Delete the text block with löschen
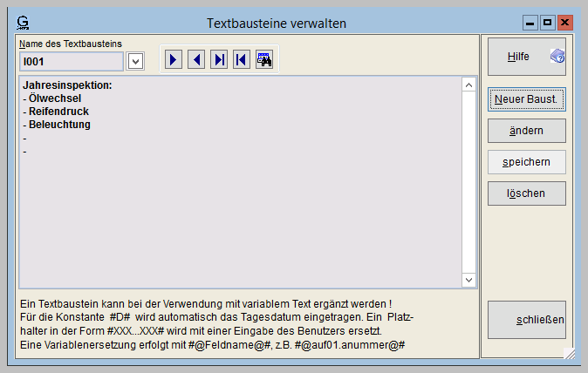588x373 pixels. (x=526, y=193)
